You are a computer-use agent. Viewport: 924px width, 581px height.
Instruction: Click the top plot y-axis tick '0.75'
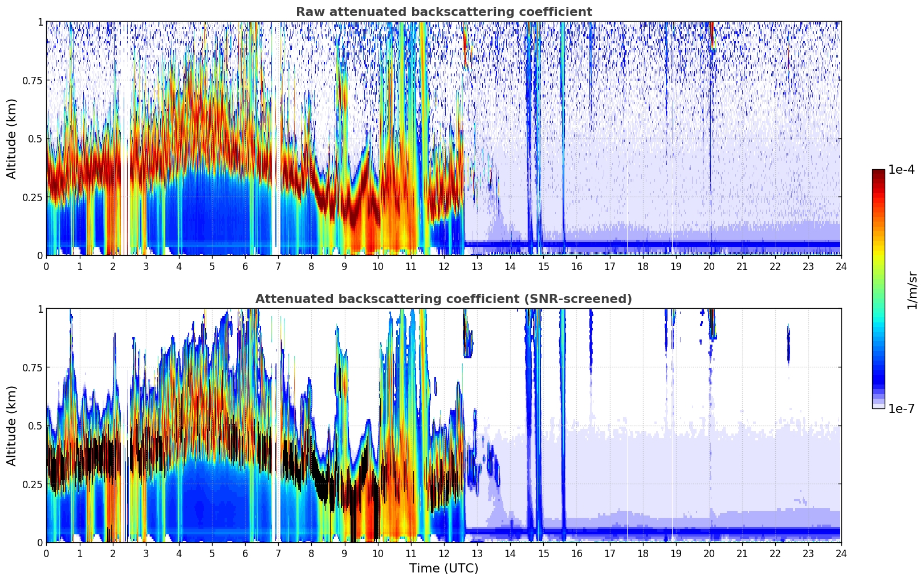click(32, 81)
